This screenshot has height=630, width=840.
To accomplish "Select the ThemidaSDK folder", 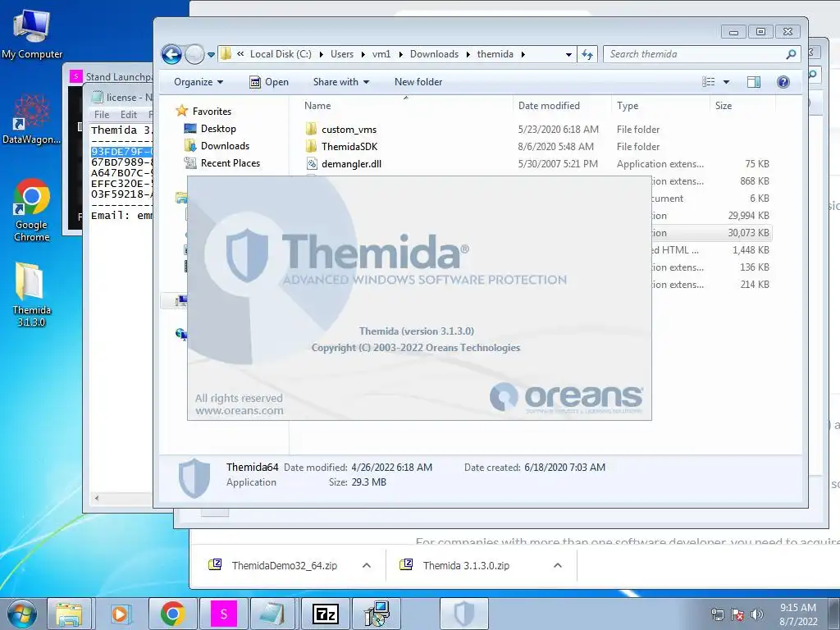I will 349,147.
